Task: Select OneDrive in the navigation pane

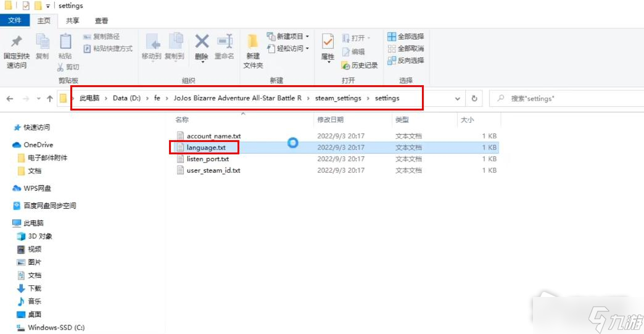Action: coord(38,144)
